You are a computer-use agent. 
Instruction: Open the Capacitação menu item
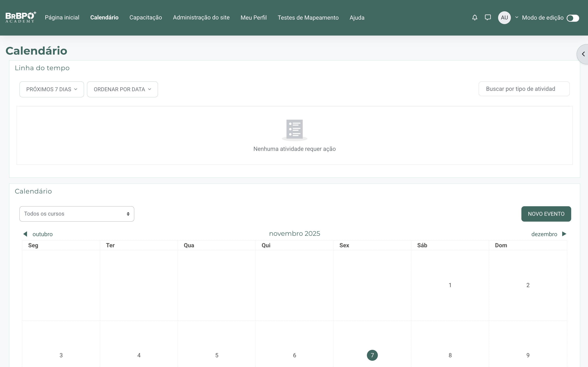click(146, 17)
